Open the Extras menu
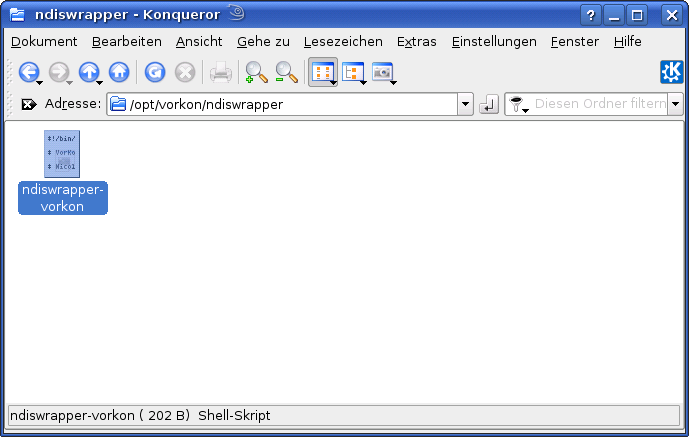 pyautogui.click(x=417, y=42)
